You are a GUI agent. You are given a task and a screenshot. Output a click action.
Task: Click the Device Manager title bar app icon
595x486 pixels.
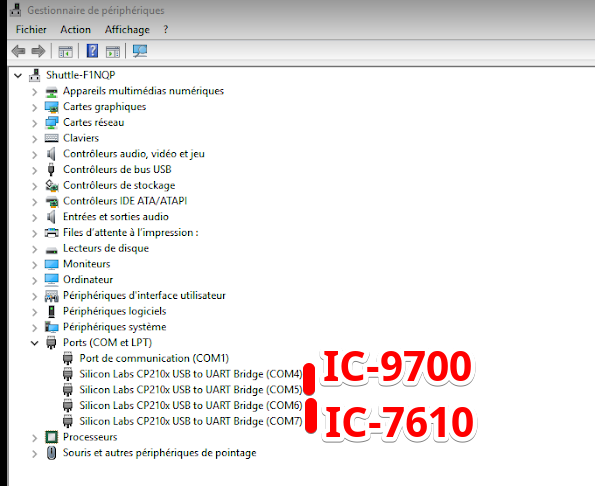(x=16, y=10)
